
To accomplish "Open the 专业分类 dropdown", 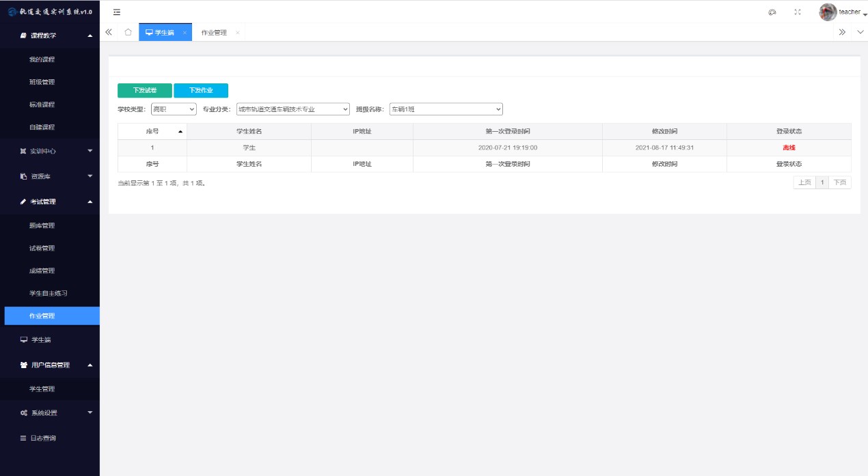I will coord(293,109).
